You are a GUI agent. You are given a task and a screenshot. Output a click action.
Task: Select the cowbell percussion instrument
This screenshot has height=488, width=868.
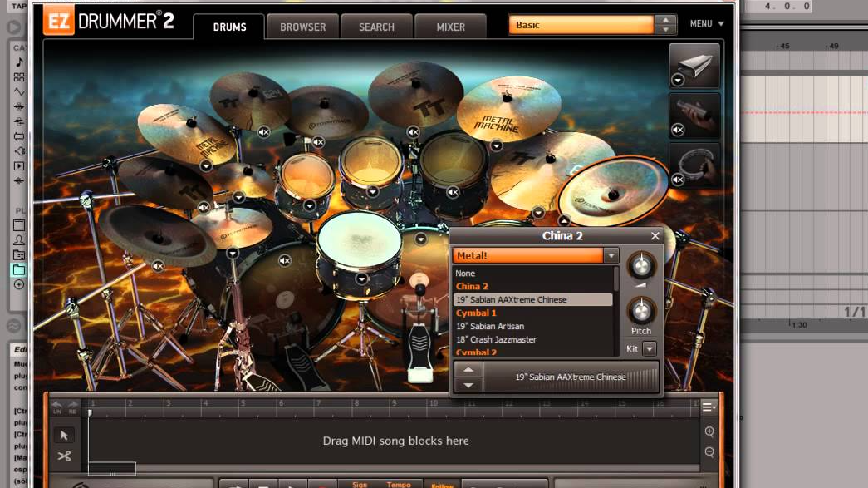[x=694, y=63]
